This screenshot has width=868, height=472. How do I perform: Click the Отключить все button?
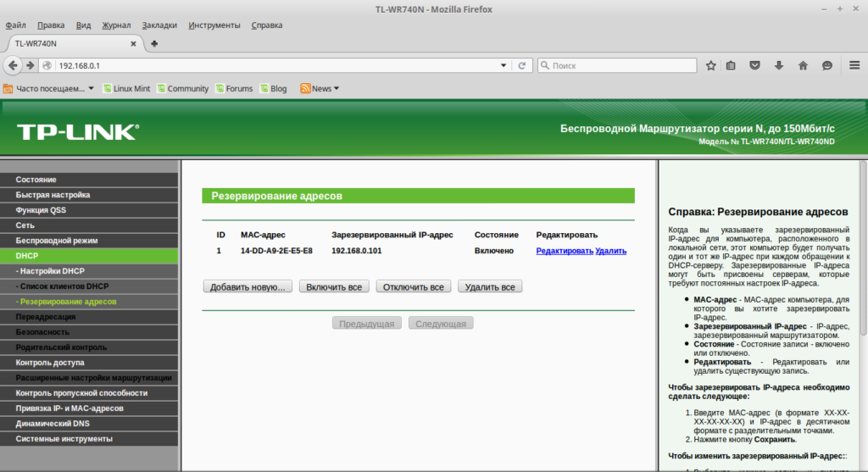[414, 286]
